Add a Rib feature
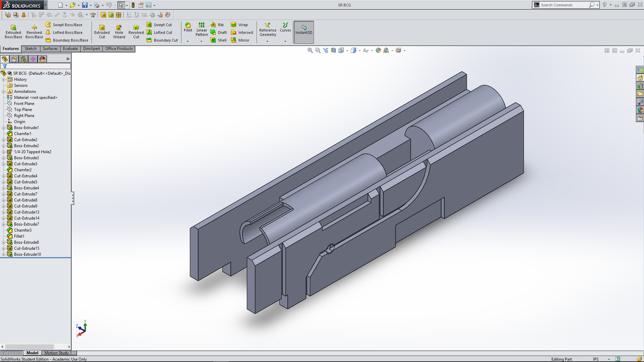Viewport: 644px width, 362px height. [x=217, y=25]
